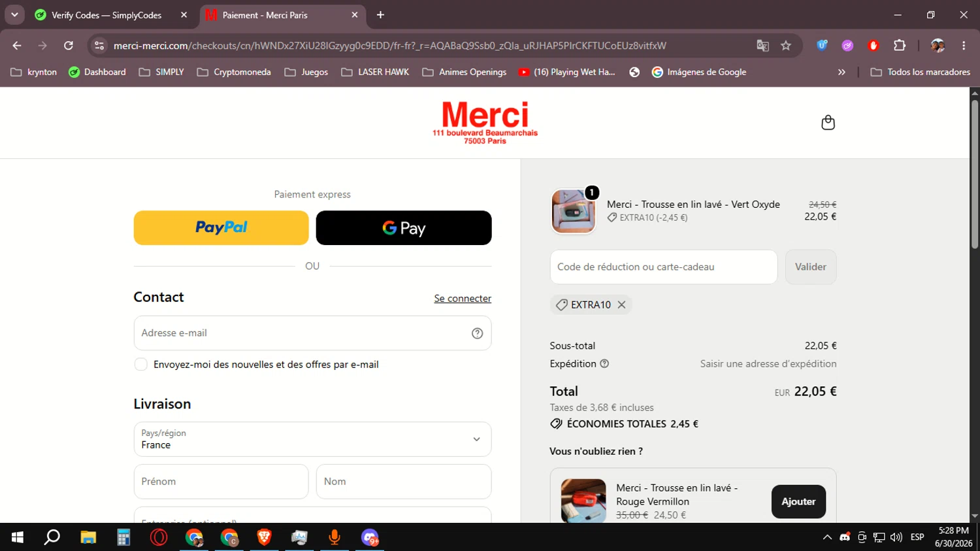
Task: Open the Cryptomoneda bookmark folder
Action: 234,73
